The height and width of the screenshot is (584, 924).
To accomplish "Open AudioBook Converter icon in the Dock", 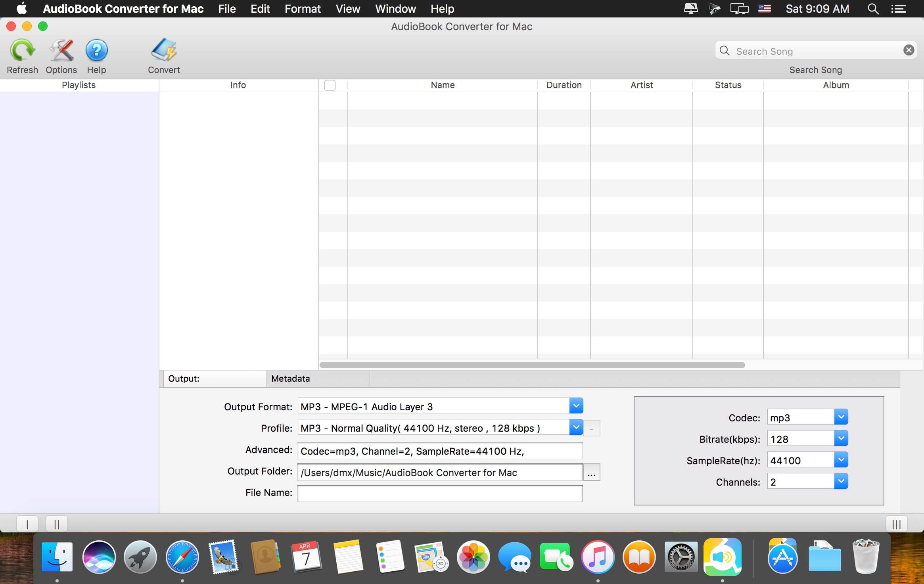I will tap(722, 557).
